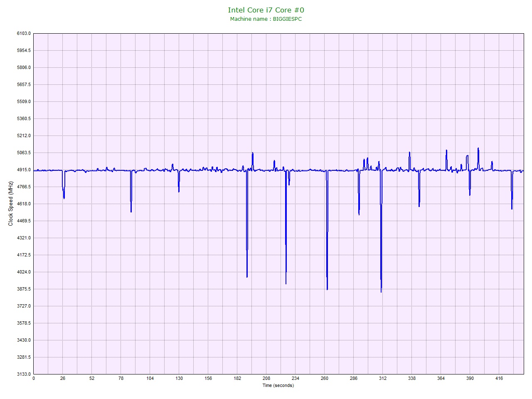
Task: Click the x-axis tick label 0
Action: pos(34,378)
